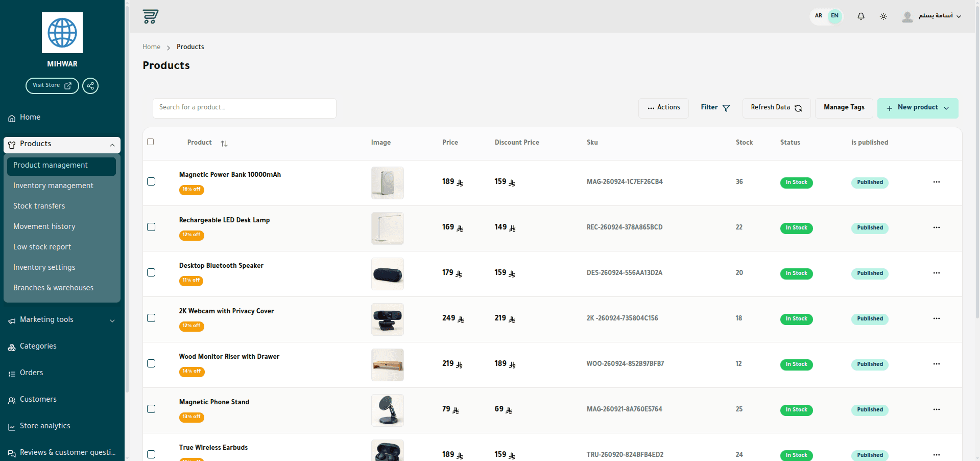Check the Magnetic Phone Stand row

pyautogui.click(x=151, y=409)
